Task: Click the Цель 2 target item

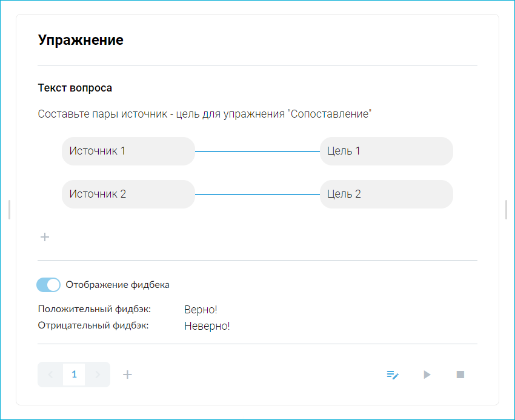Action: tap(386, 194)
